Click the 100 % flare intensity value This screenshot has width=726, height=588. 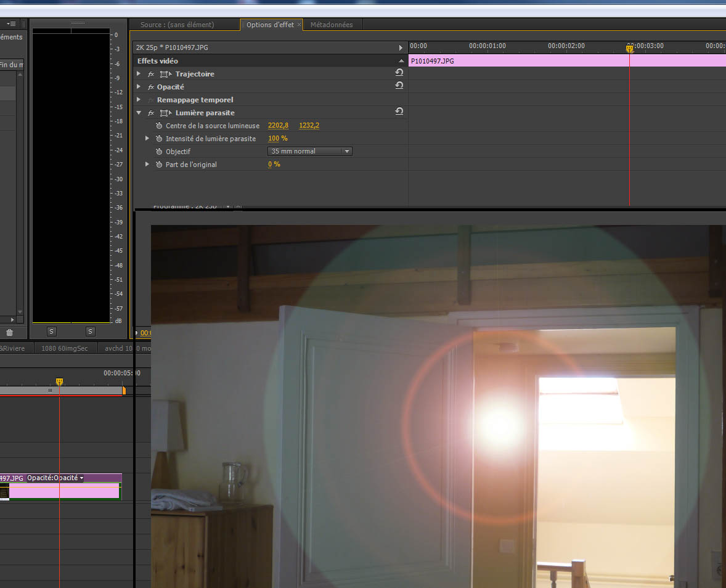[278, 139]
